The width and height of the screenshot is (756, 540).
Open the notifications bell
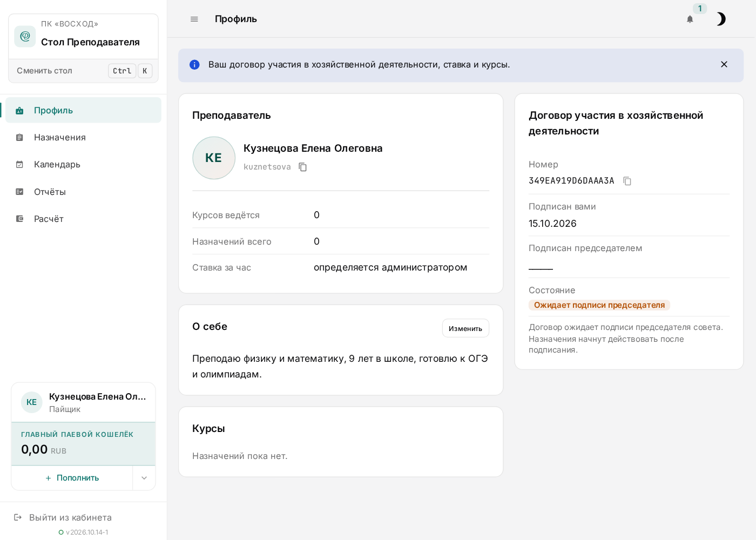(690, 19)
